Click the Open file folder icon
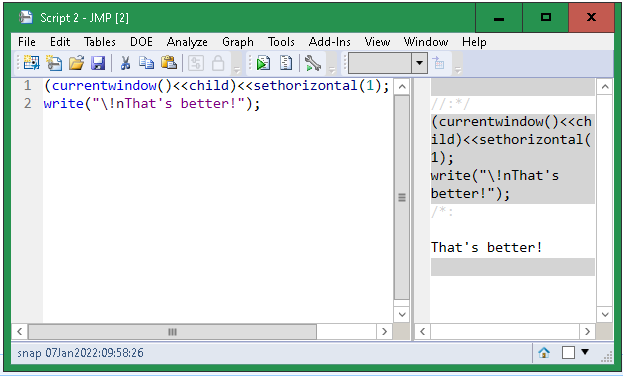Viewport: 623px width, 376px height. coord(76,63)
